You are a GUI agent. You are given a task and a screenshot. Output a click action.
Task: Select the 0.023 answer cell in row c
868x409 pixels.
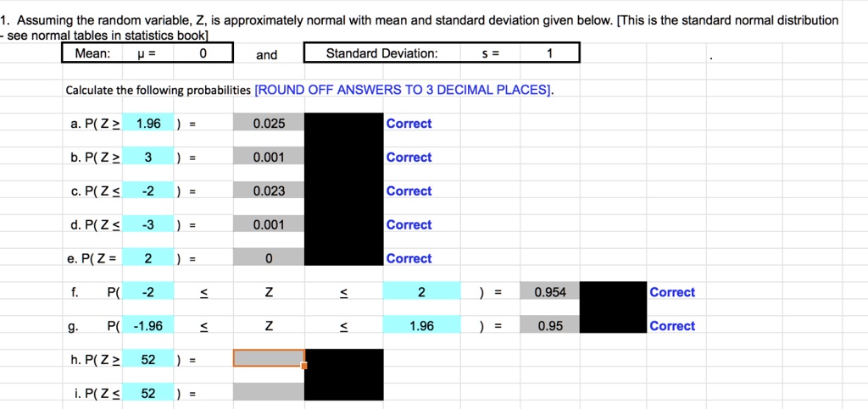click(269, 191)
